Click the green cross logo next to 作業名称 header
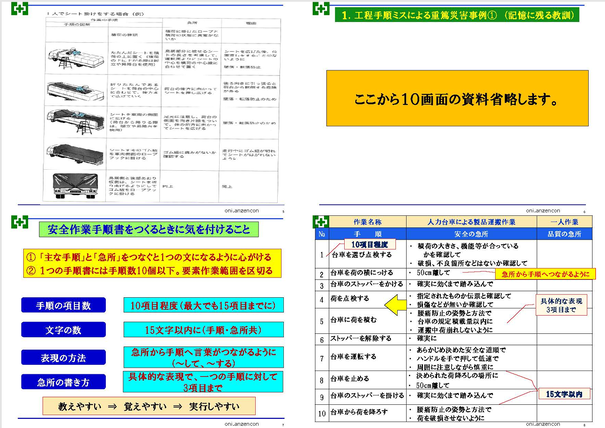605x428 pixels. (x=321, y=222)
